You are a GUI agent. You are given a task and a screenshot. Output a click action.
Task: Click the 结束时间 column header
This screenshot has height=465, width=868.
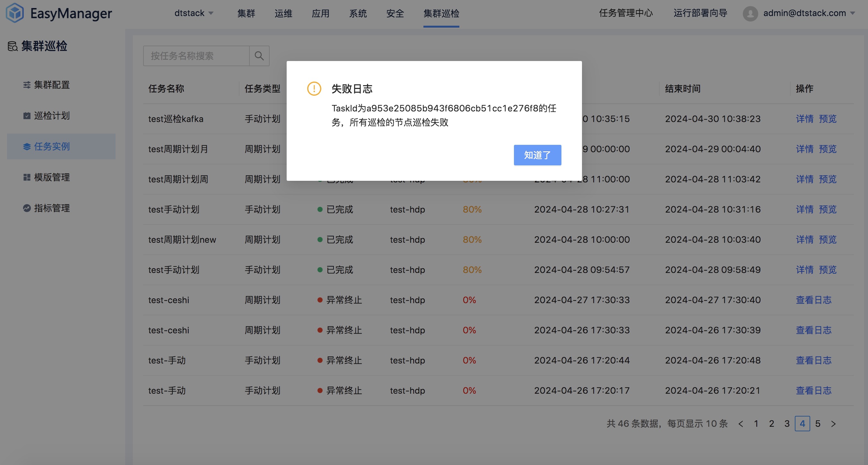683,89
